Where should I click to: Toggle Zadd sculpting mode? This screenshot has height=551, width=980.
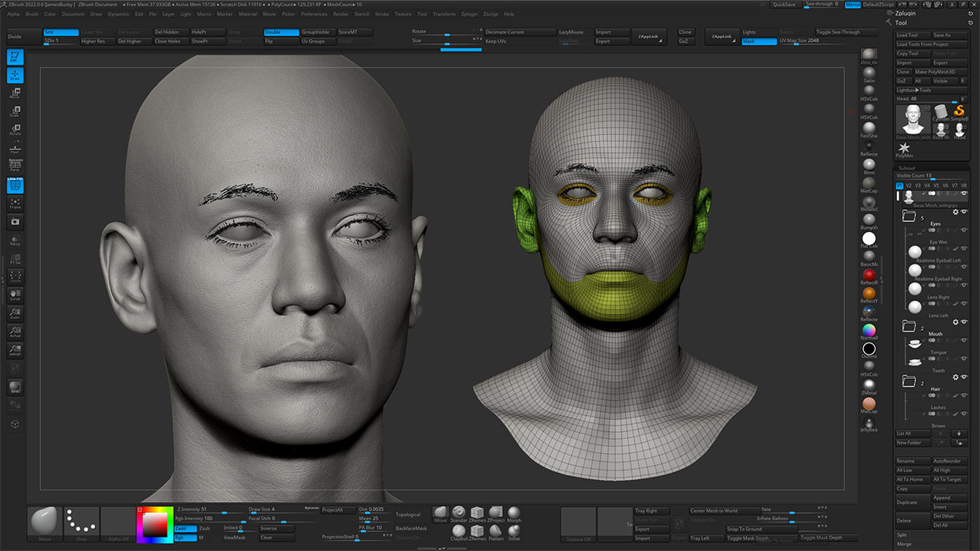point(184,528)
